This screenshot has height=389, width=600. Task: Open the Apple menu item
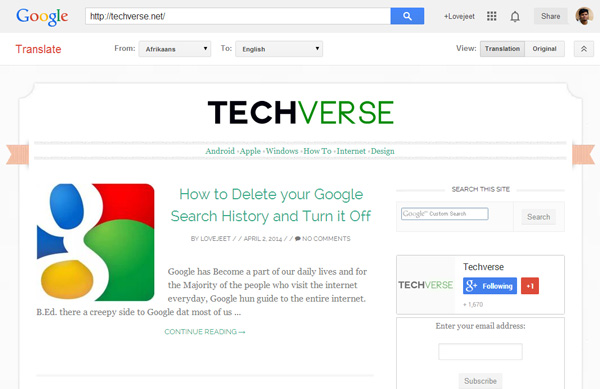point(250,151)
